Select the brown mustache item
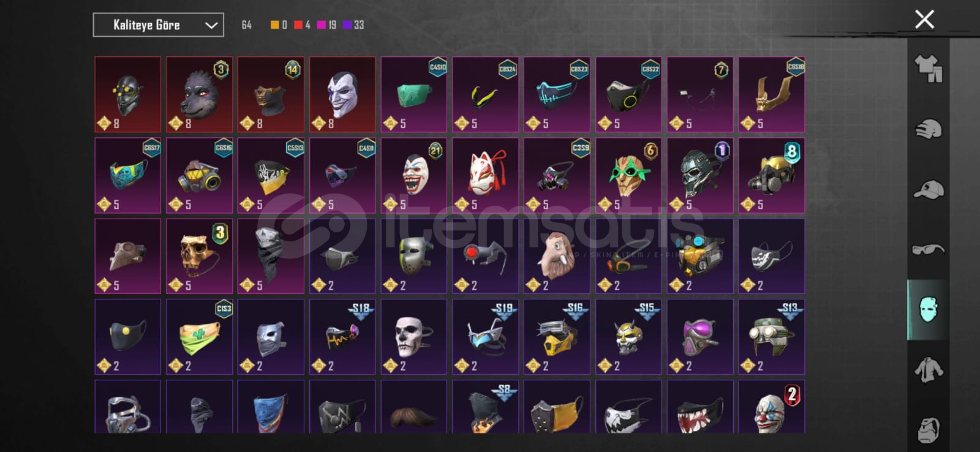The height and width of the screenshot is (452, 980). (414, 407)
